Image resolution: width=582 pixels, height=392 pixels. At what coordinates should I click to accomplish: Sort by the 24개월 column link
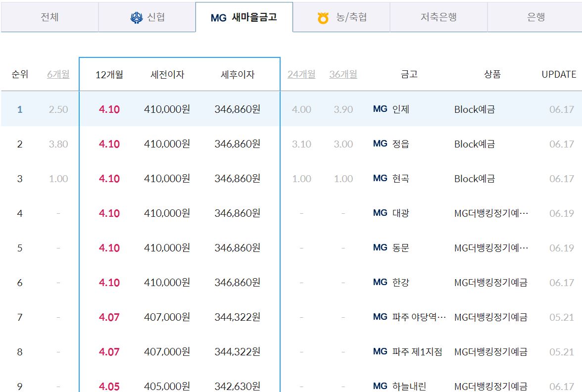pos(301,74)
